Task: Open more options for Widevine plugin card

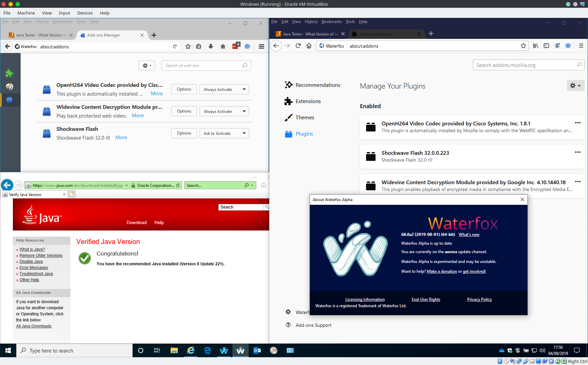Action: pos(578,181)
